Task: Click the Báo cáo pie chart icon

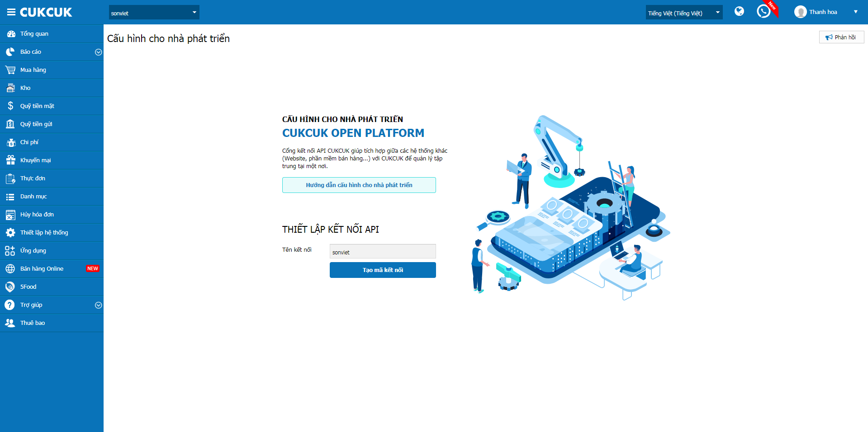Action: coord(10,52)
